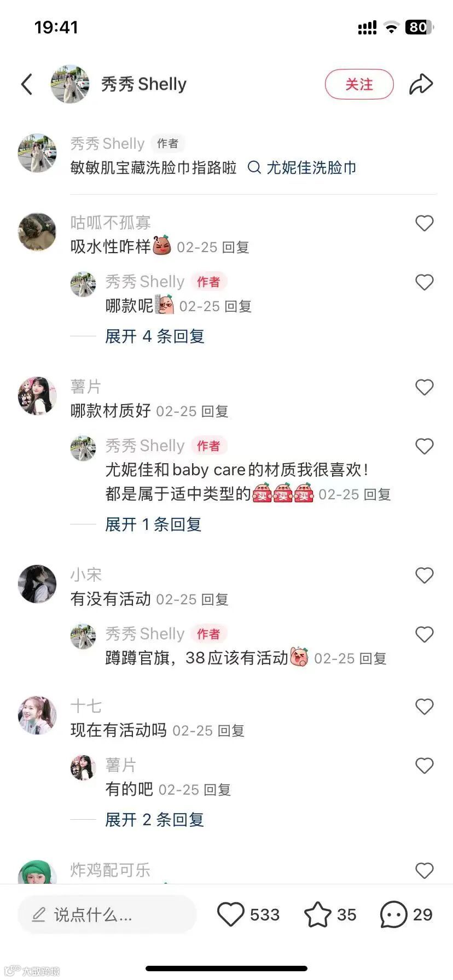This screenshot has width=453, height=980.
Task: Open the 尤妮佳洗脸巾 search link
Action: pyautogui.click(x=311, y=167)
